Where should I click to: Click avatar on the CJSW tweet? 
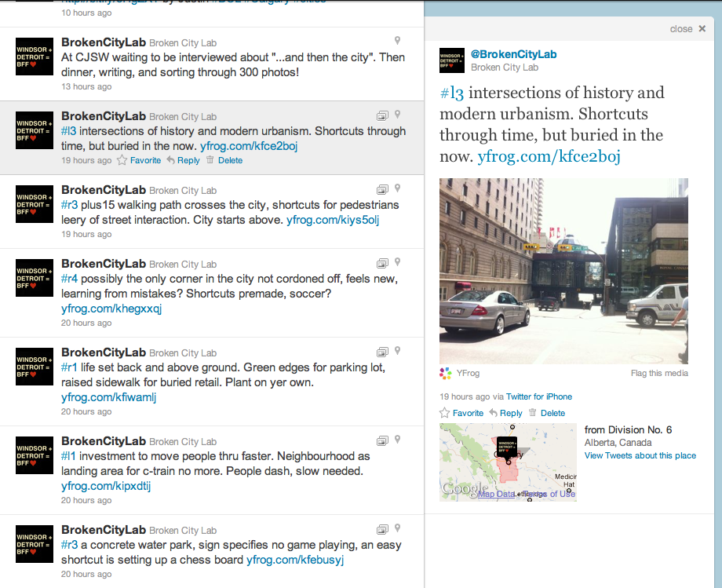pos(35,57)
